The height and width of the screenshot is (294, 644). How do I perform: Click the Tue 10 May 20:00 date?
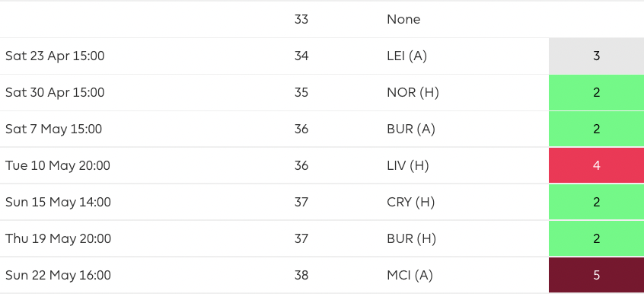(58, 166)
